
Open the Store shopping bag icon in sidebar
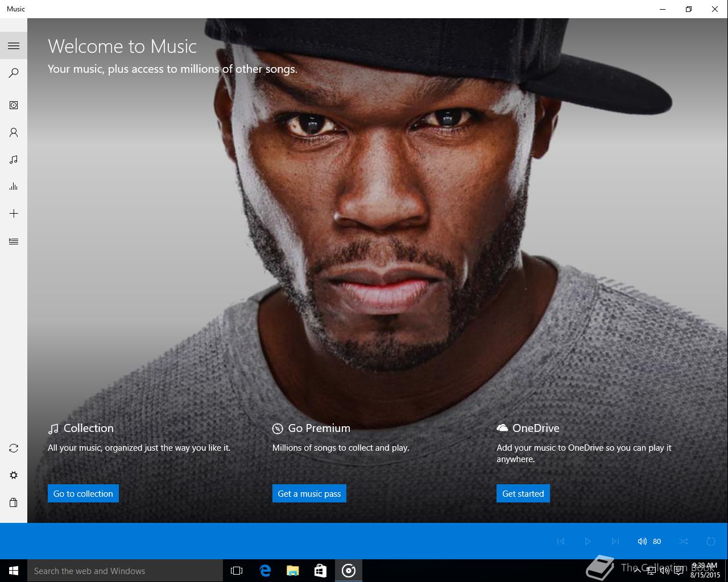point(14,502)
